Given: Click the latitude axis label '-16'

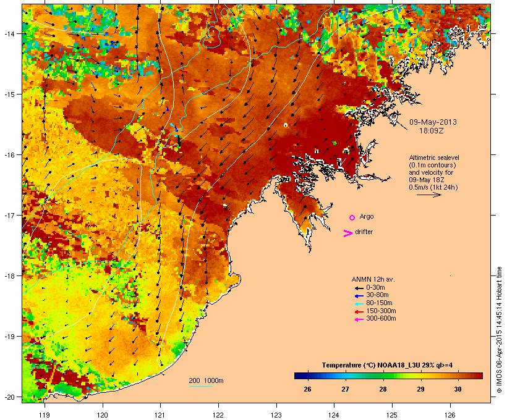Looking at the screenshot, I should click(x=9, y=155).
